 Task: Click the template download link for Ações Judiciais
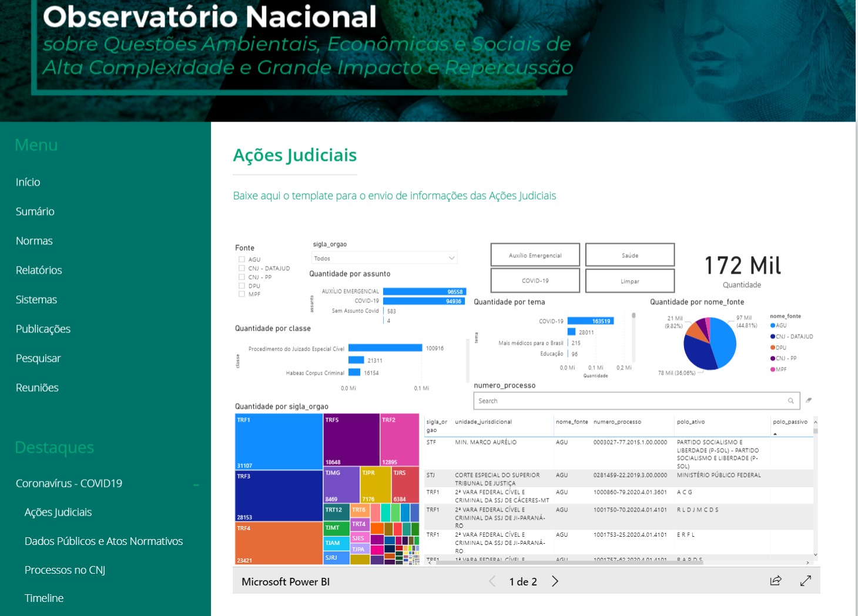pyautogui.click(x=394, y=196)
